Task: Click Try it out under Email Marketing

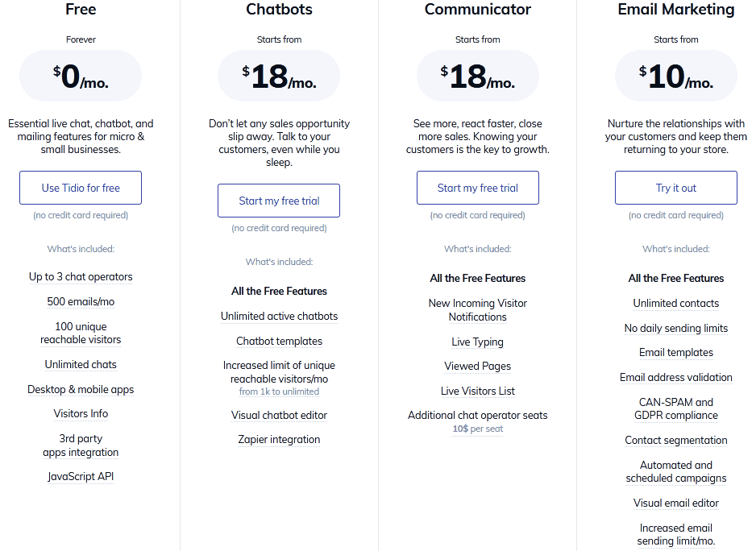Action: pos(675,187)
